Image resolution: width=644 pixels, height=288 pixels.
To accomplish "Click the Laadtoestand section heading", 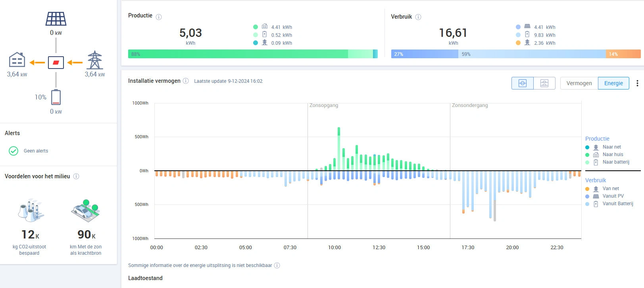I will pos(145,278).
